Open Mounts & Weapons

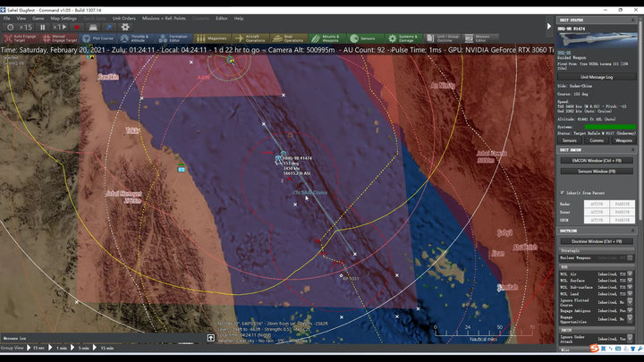pyautogui.click(x=326, y=38)
